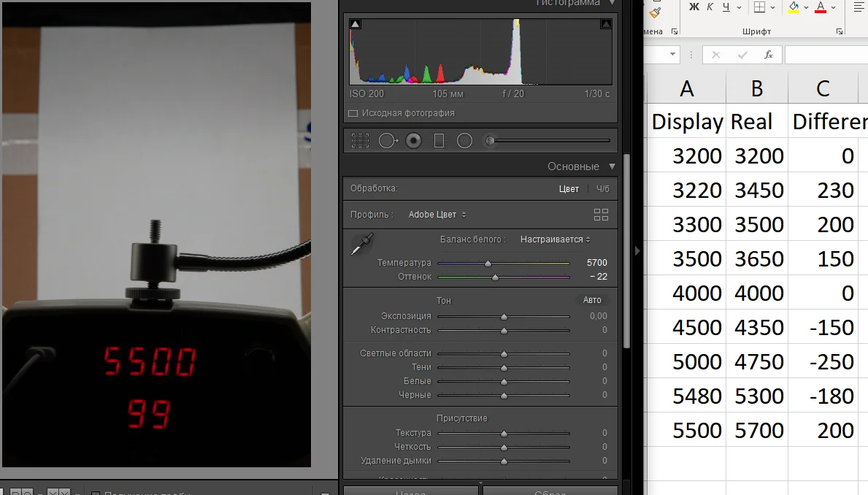This screenshot has height=495, width=868.
Task: Click the Контрастность slider
Action: 504,331
